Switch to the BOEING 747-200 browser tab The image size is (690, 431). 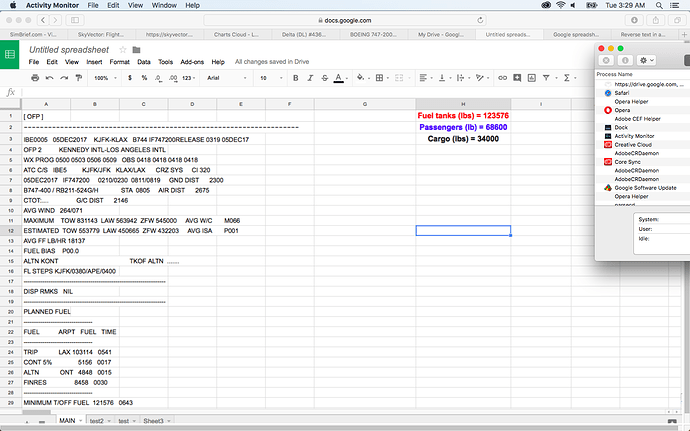tap(373, 34)
